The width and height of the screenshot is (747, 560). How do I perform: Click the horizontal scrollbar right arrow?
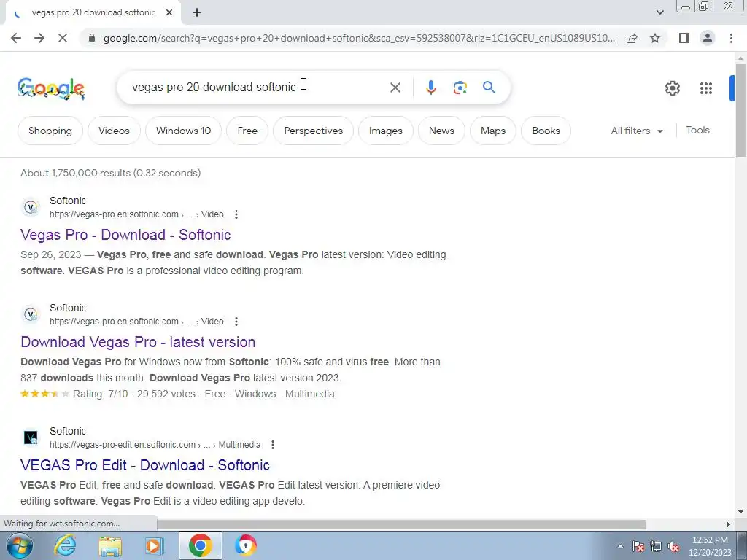click(728, 524)
